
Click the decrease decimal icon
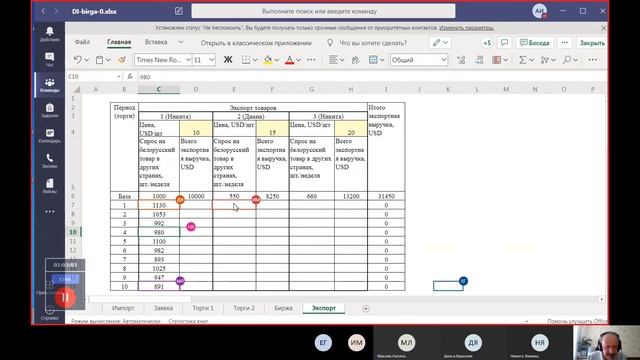tap(479, 60)
